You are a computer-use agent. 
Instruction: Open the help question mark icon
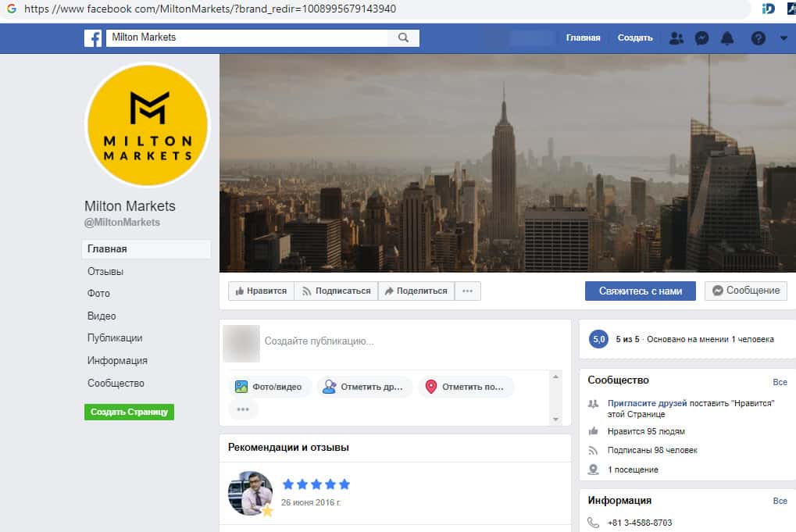tap(758, 38)
